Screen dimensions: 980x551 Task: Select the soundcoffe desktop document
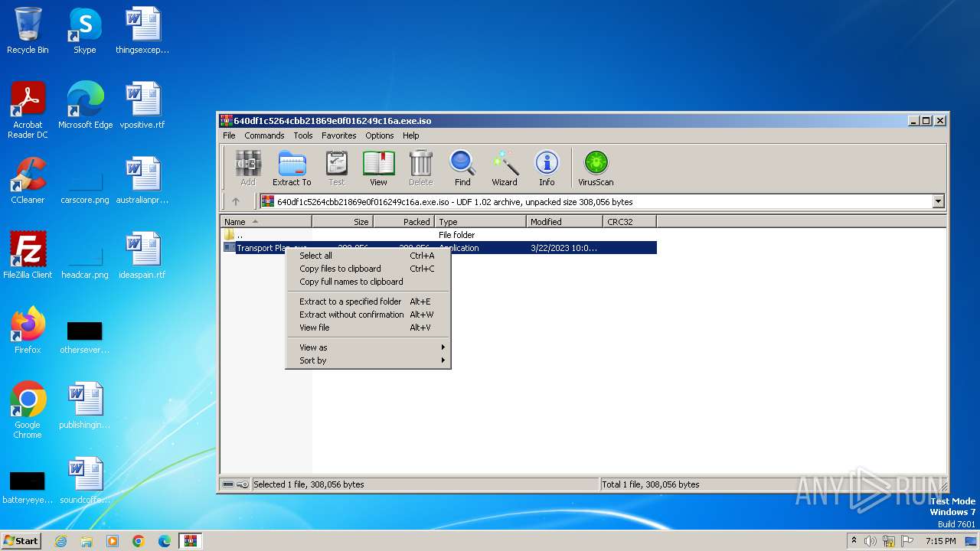coord(85,481)
